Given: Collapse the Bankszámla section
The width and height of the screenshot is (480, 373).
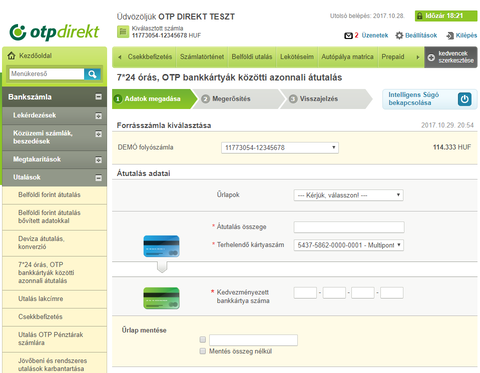Looking at the screenshot, I should 98,97.
